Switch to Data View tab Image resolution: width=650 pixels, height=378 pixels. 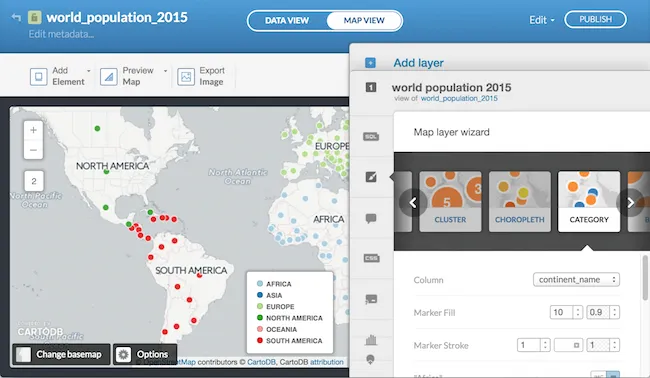coord(287,20)
